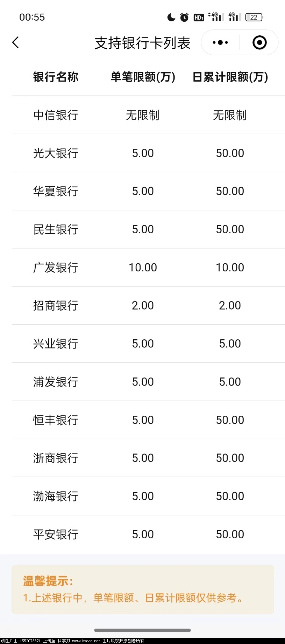
Task: Select the 招商银行 bank name
Action: pos(56,305)
